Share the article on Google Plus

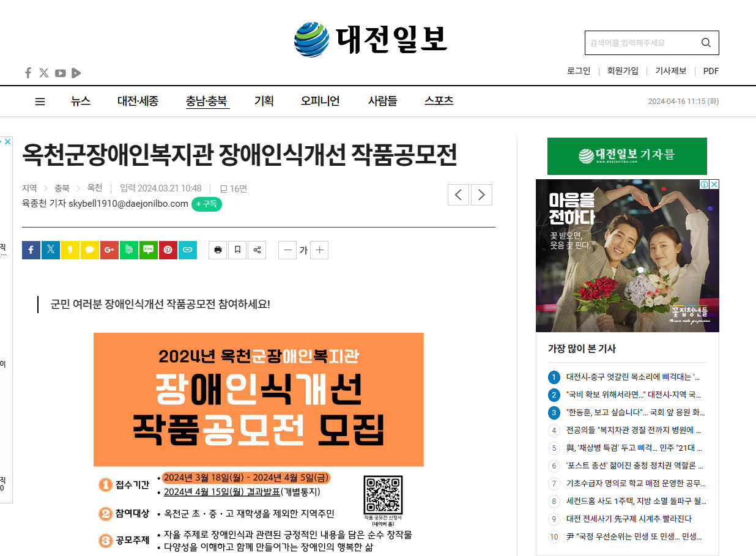(x=109, y=250)
